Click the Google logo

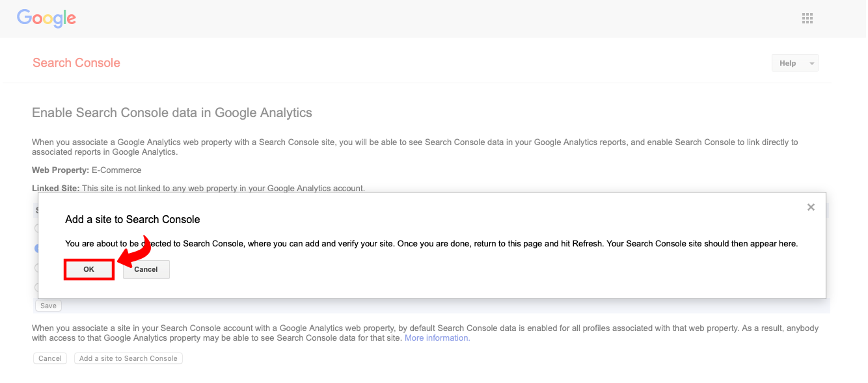[46, 18]
